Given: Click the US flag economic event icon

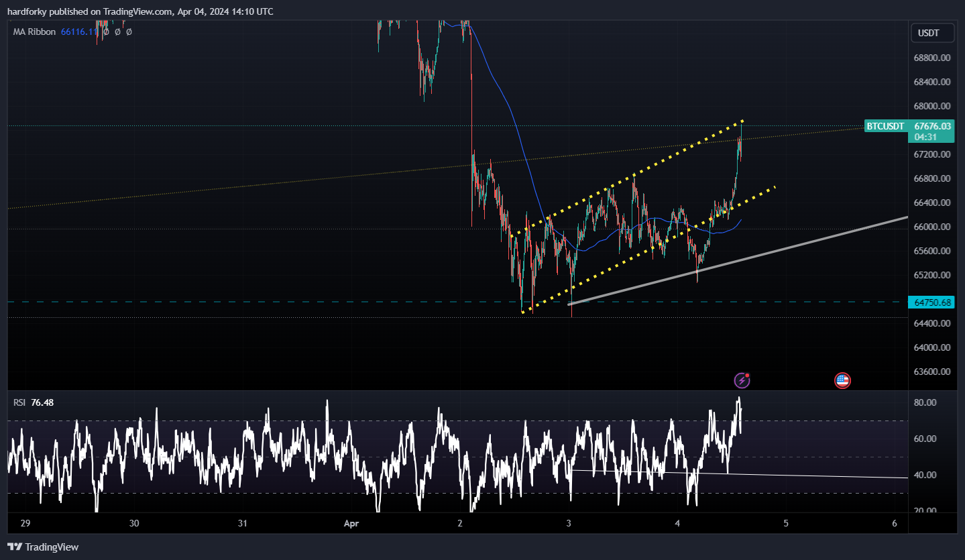Looking at the screenshot, I should point(842,380).
